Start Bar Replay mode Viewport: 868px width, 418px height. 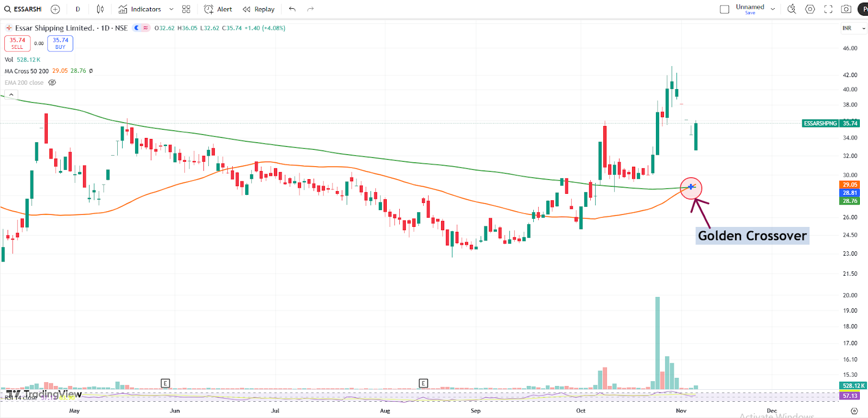(x=259, y=9)
